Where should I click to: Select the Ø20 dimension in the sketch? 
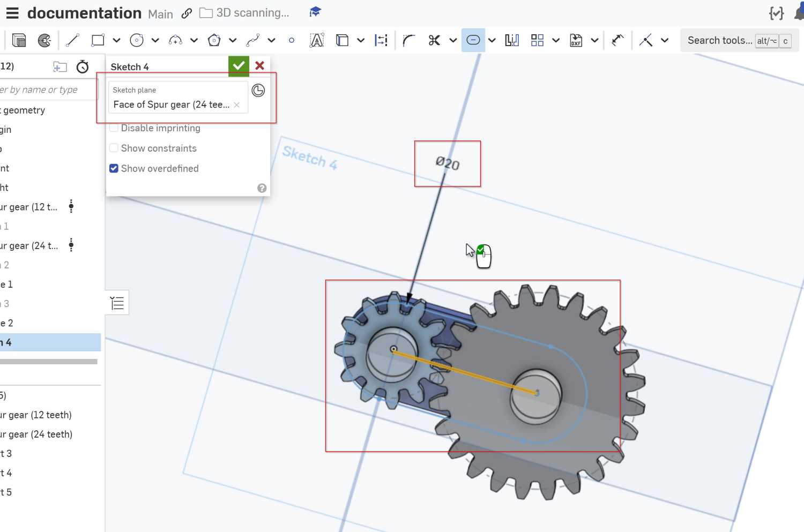(x=448, y=163)
